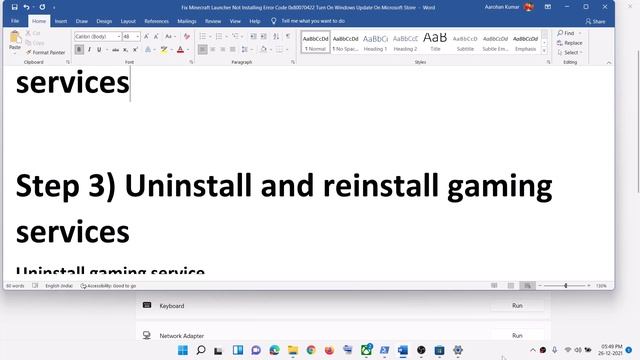Activate the Format Painter tool
640x360 pixels.
tap(45, 53)
